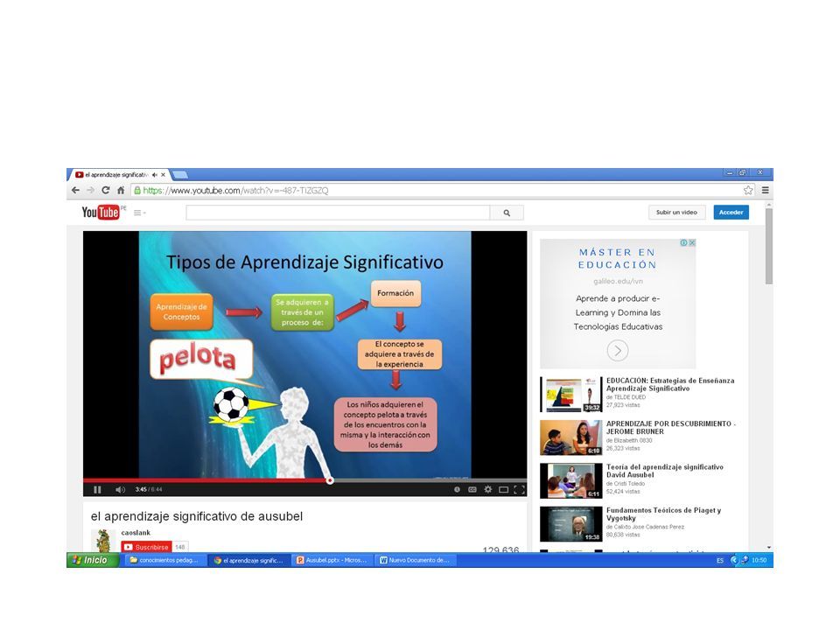Open the David Ausubel theory video thumbnail
Viewport: 840px width, 630px height.
571,481
